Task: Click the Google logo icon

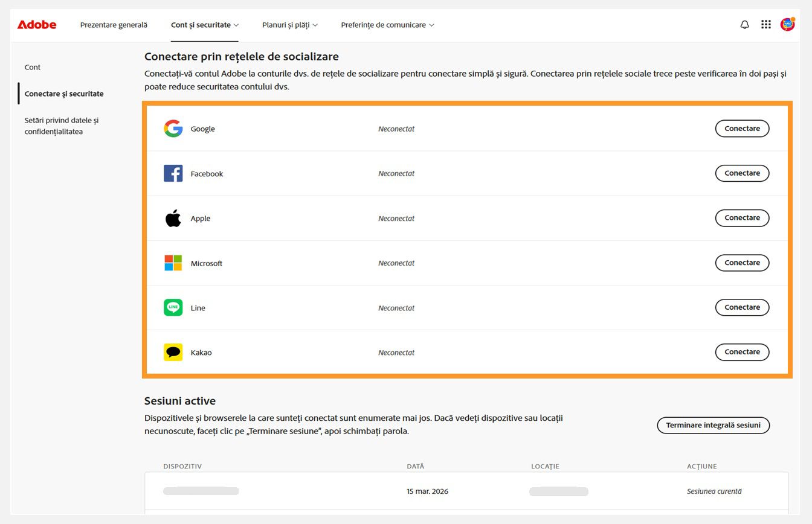Action: (173, 129)
